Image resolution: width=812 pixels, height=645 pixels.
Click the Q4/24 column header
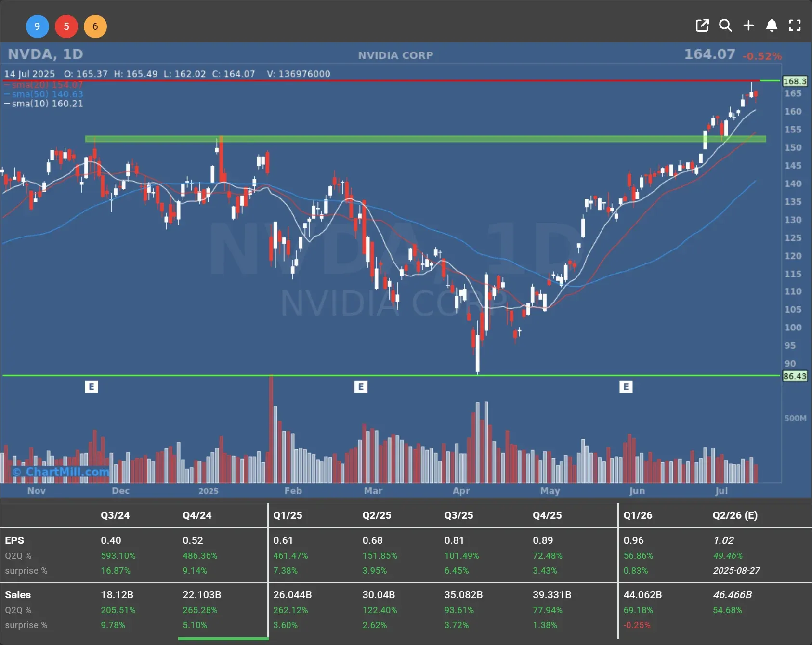197,515
